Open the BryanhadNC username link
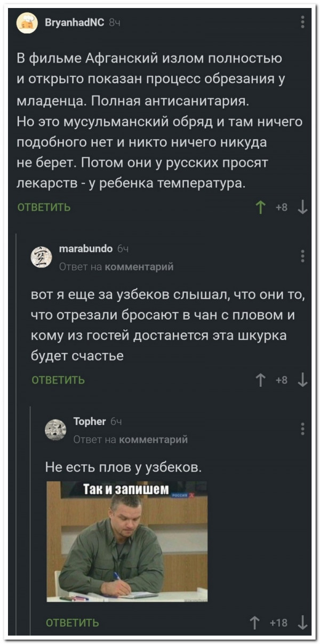Viewport: 320px width, 644px height. (75, 22)
